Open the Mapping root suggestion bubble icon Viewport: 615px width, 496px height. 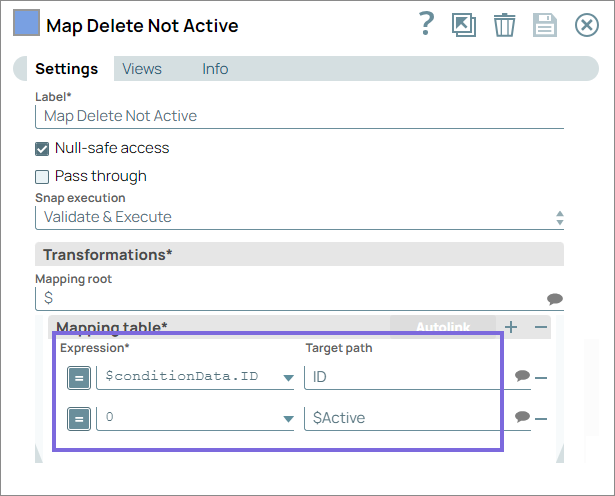pos(555,299)
